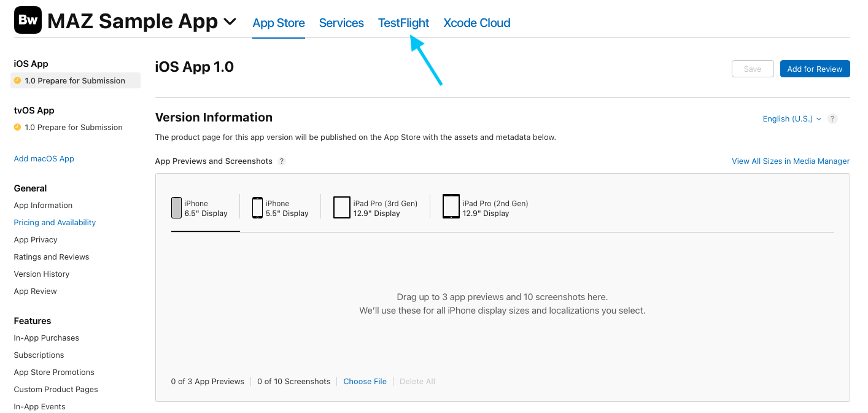Open the English (U.S.) language dropdown
The width and height of the screenshot is (868, 413).
click(x=791, y=119)
